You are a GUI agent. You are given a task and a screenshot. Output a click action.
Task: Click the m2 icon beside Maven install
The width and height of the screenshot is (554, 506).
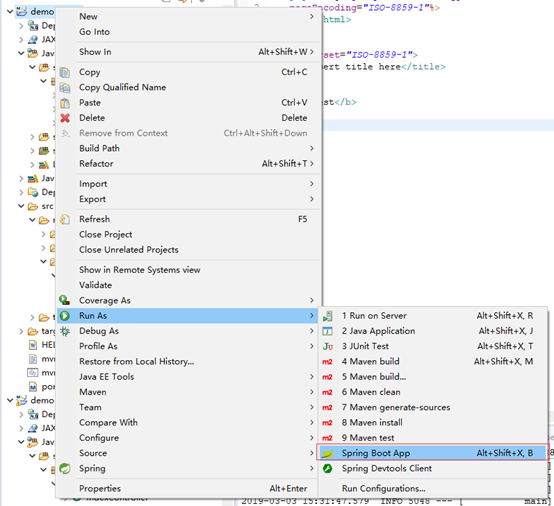[327, 423]
